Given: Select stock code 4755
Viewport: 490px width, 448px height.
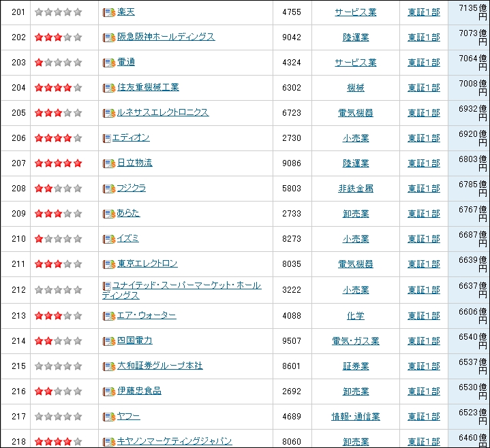Looking at the screenshot, I should pyautogui.click(x=292, y=12).
